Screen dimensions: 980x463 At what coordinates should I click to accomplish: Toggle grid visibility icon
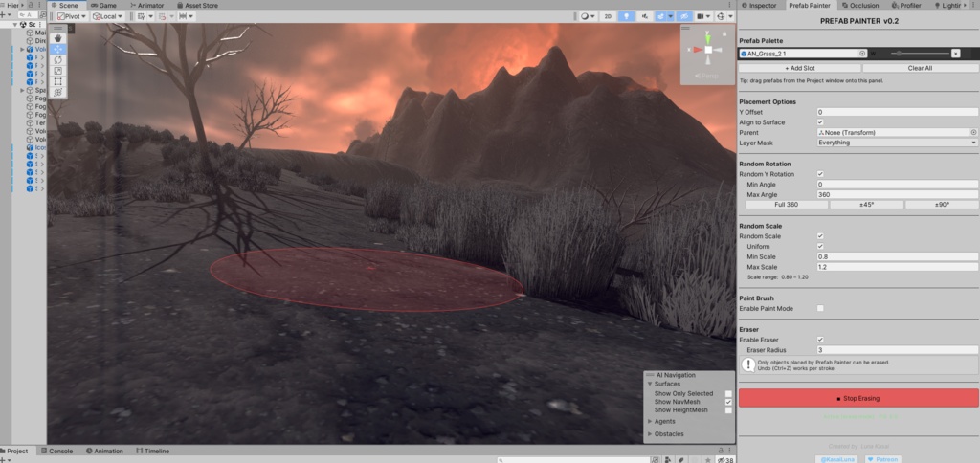[142, 16]
